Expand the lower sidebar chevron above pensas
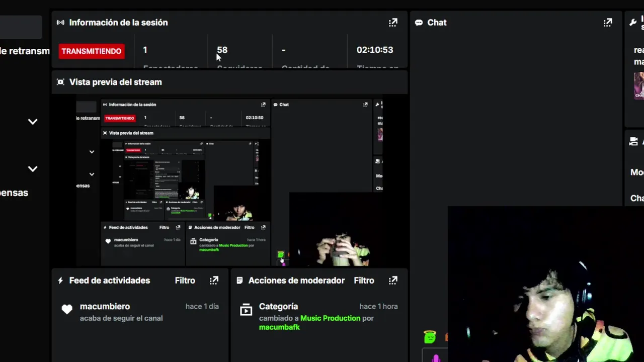 point(33,169)
